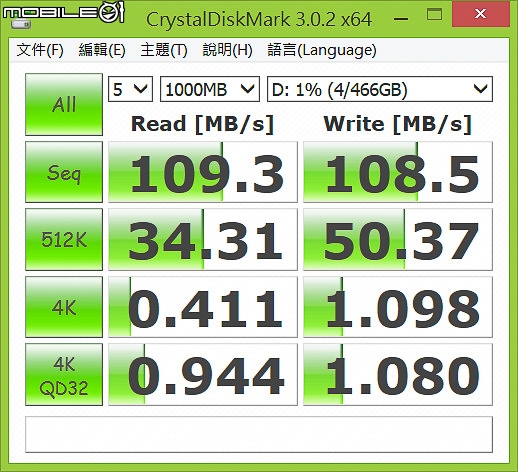The image size is (518, 472).
Task: Start the 4K QD32 benchmark test
Action: tap(64, 375)
